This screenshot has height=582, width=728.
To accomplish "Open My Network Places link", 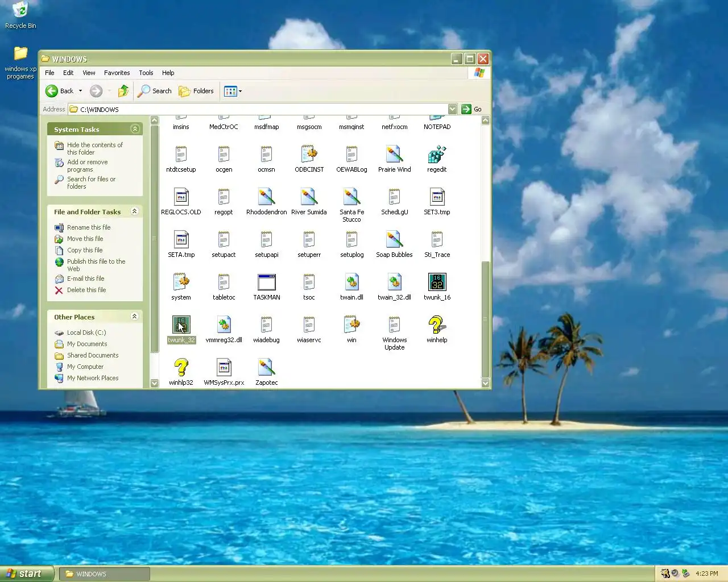I will (93, 378).
